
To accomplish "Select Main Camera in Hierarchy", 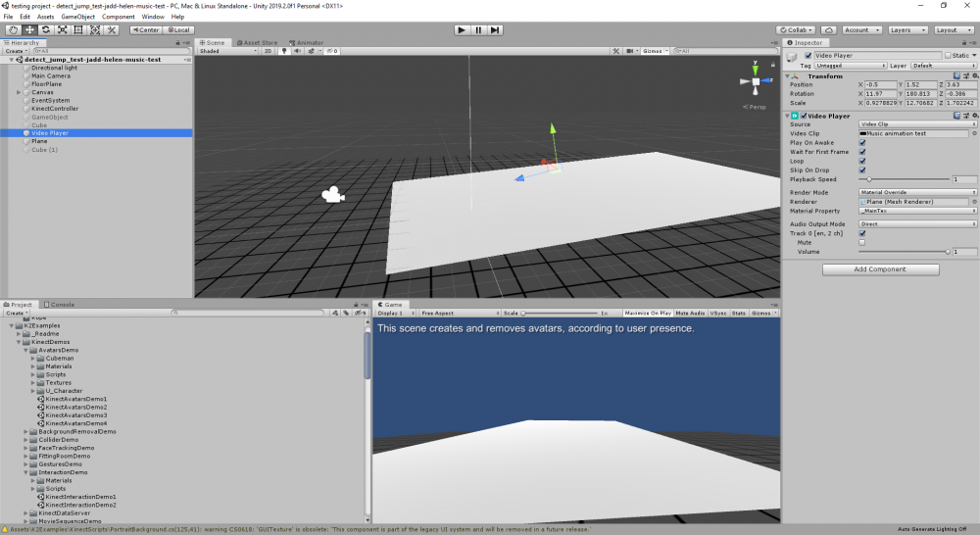I will point(51,75).
